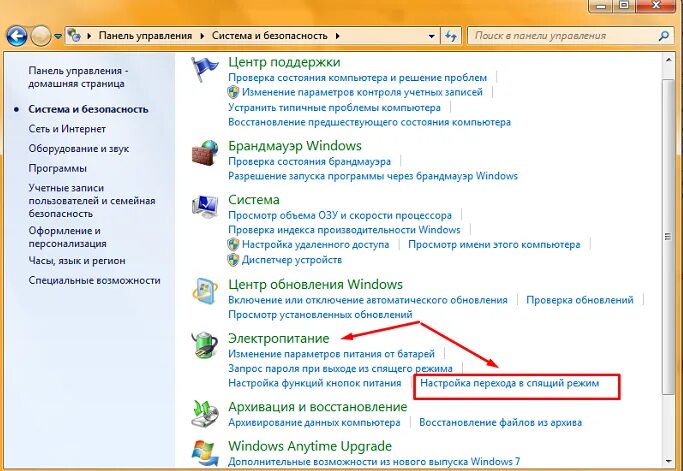Open the Центр обновления Windows heading
The image size is (683, 471).
315,285
